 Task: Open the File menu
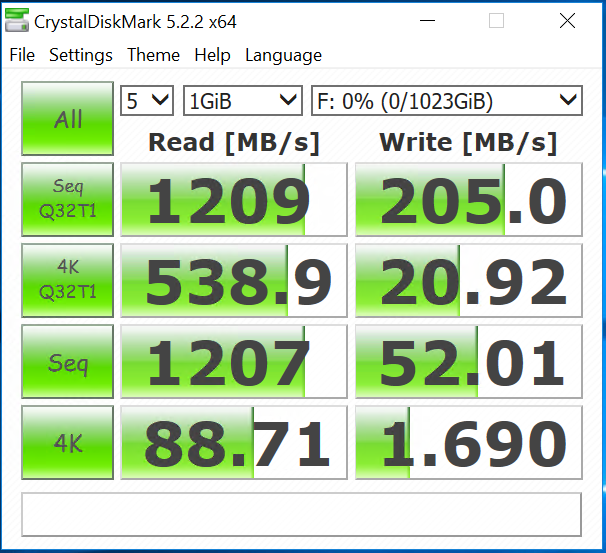click(22, 55)
